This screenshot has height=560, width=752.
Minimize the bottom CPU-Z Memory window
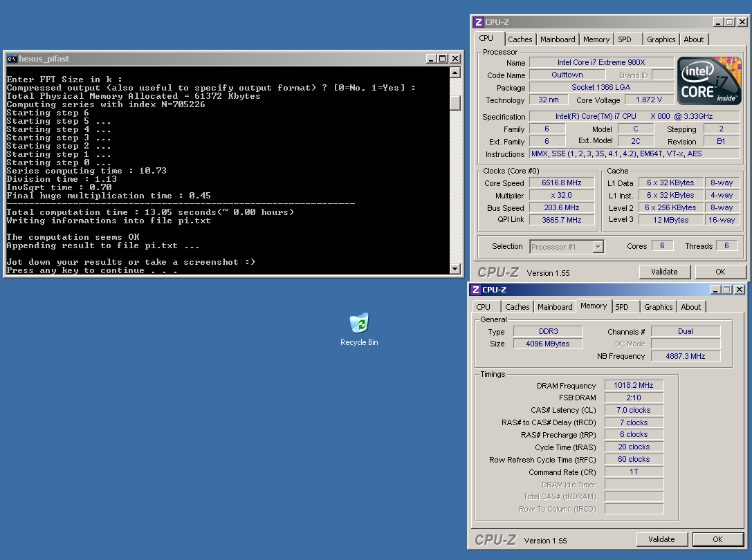[715, 290]
